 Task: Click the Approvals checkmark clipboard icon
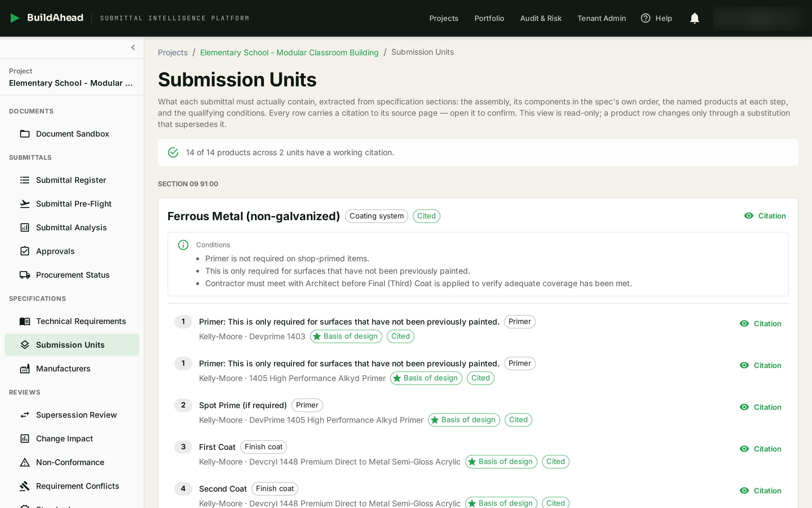pos(25,251)
